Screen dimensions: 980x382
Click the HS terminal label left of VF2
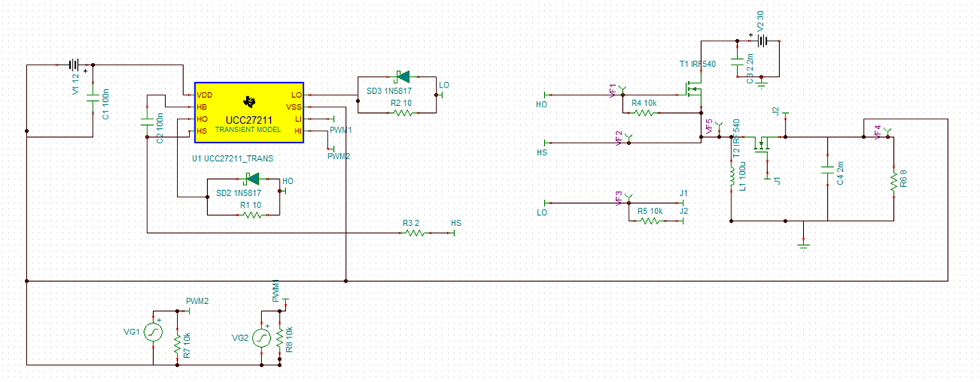[x=542, y=152]
